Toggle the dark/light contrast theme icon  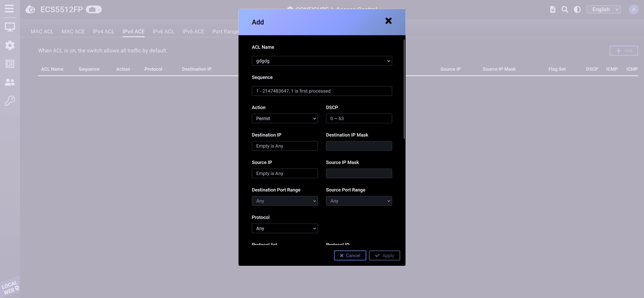pyautogui.click(x=577, y=10)
